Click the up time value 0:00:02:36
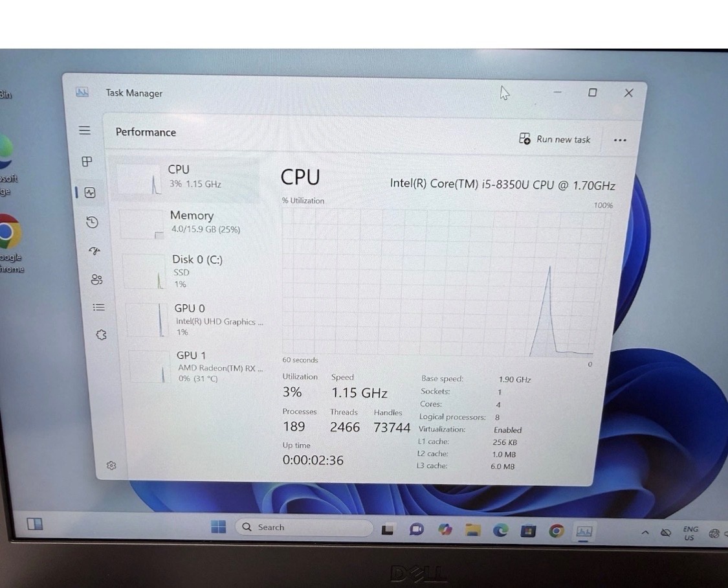 click(x=313, y=460)
